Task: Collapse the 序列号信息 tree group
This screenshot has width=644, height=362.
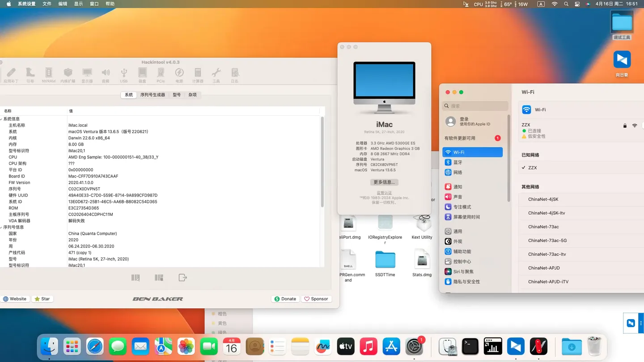Action: (x=2, y=227)
